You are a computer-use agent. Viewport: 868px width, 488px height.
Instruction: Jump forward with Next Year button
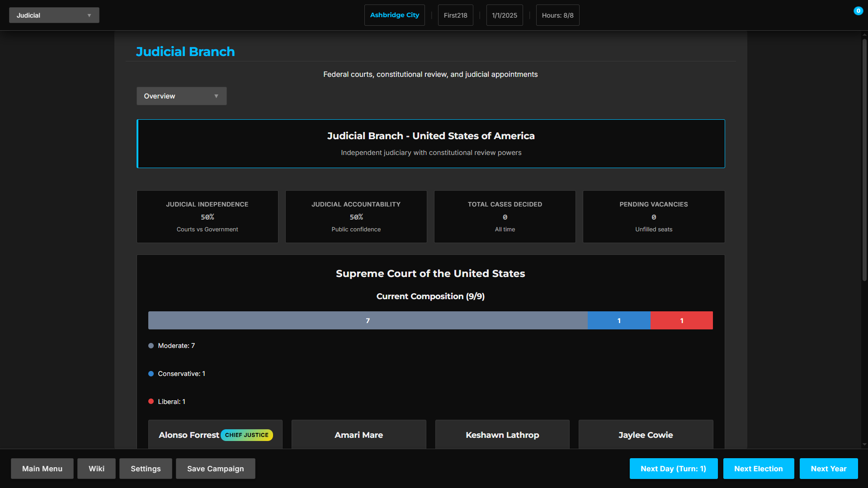pos(828,469)
